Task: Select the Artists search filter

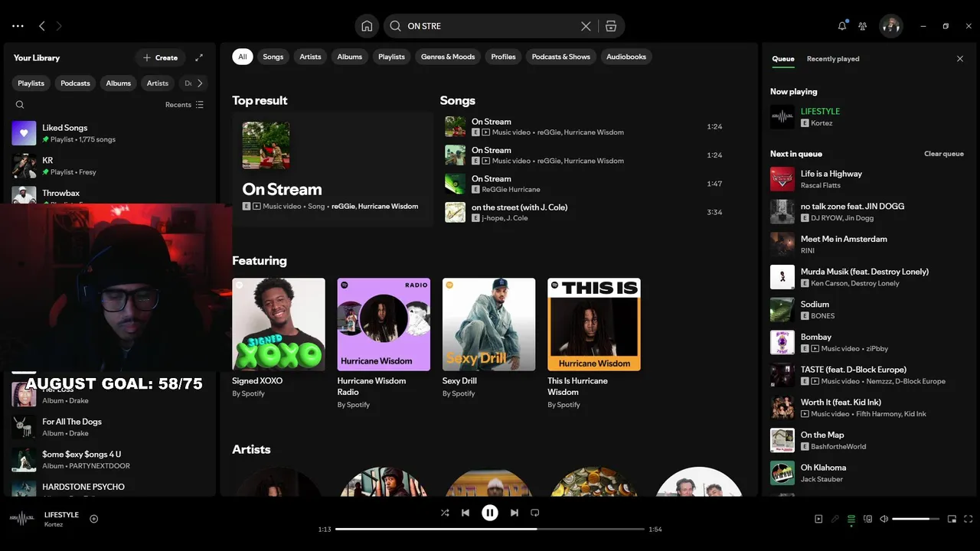Action: point(310,57)
